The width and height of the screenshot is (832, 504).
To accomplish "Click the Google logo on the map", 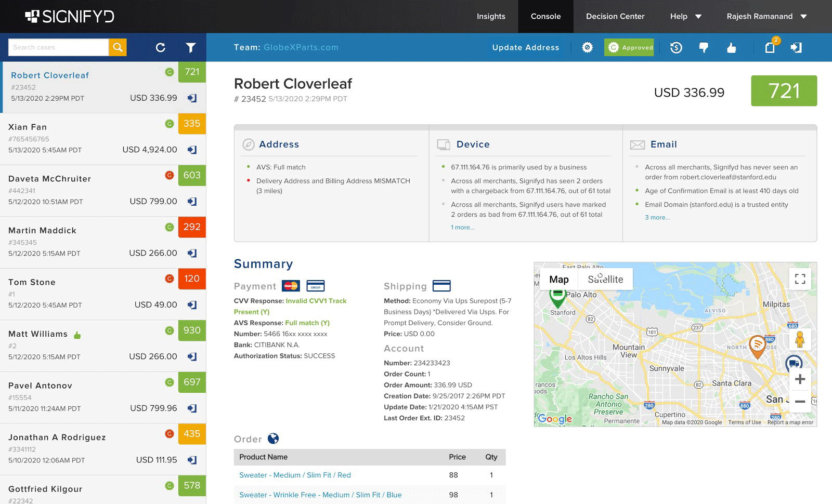I will (555, 419).
